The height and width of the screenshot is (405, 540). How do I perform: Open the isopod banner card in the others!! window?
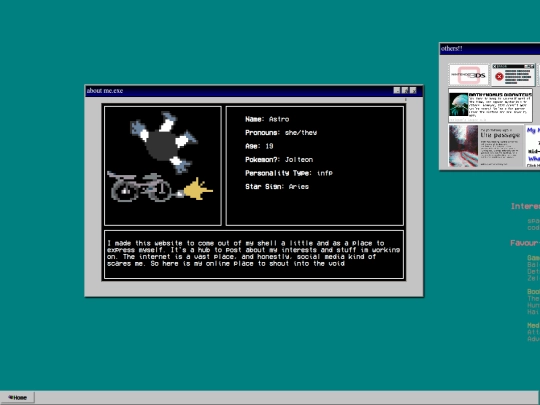tap(490, 105)
